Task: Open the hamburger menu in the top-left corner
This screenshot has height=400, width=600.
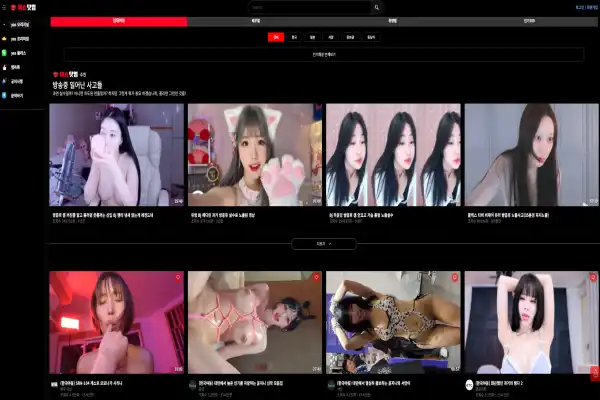Action: [x=6, y=7]
